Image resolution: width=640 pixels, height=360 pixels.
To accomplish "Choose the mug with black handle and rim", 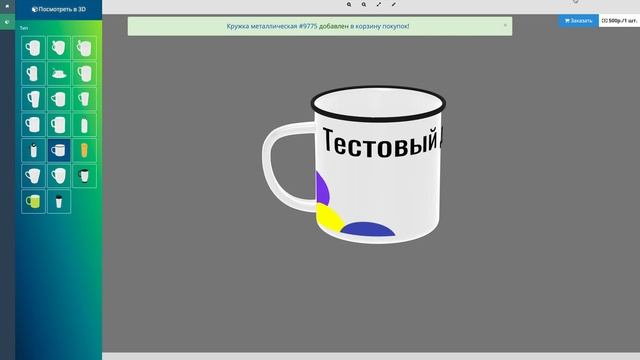I will [84, 176].
